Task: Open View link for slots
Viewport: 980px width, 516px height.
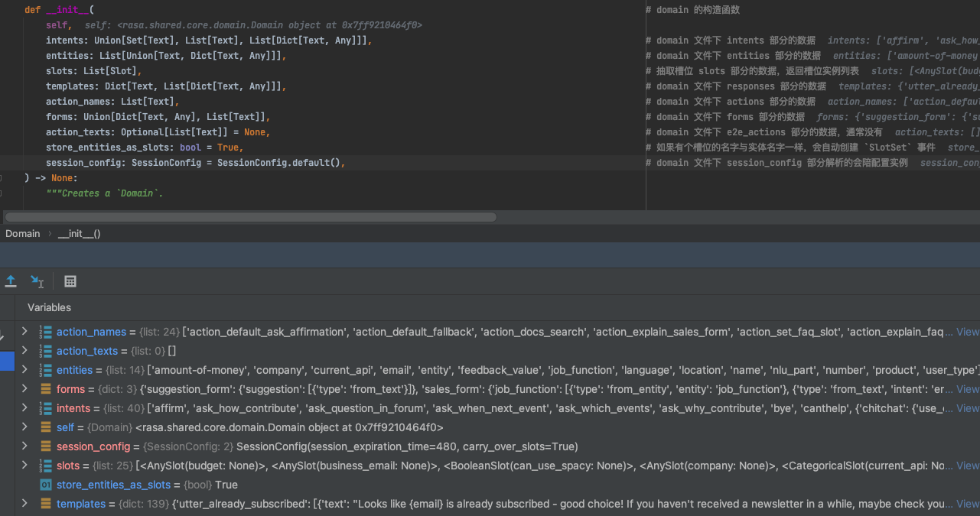Action: (968, 466)
